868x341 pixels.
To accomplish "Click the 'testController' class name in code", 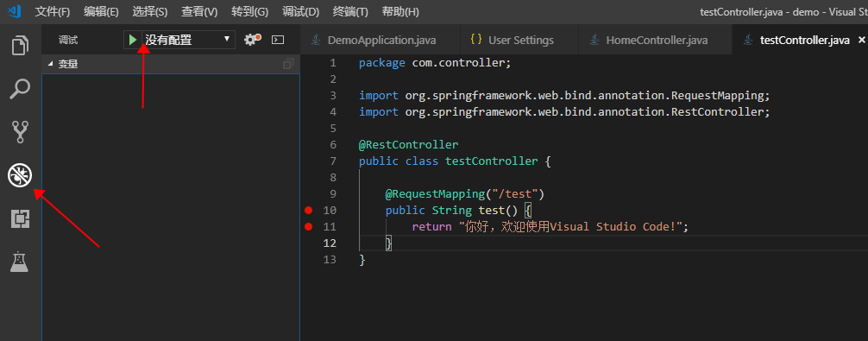I will coord(492,161).
